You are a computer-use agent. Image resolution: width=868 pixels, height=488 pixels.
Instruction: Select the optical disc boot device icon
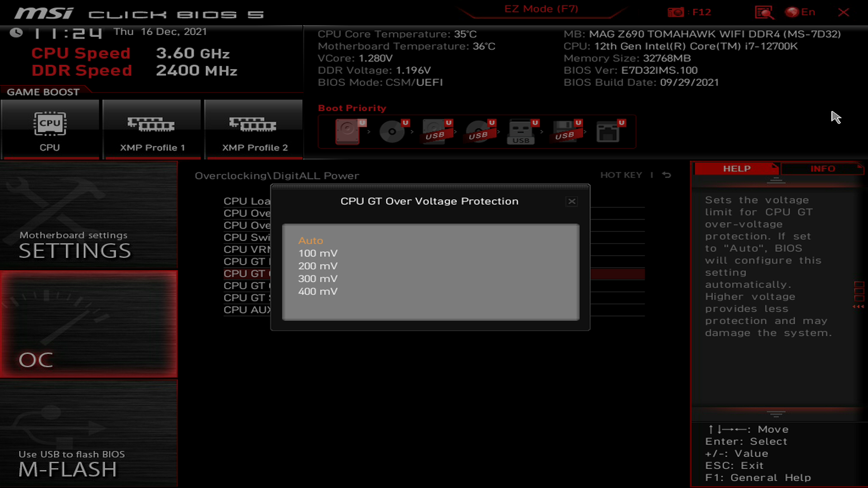click(394, 131)
